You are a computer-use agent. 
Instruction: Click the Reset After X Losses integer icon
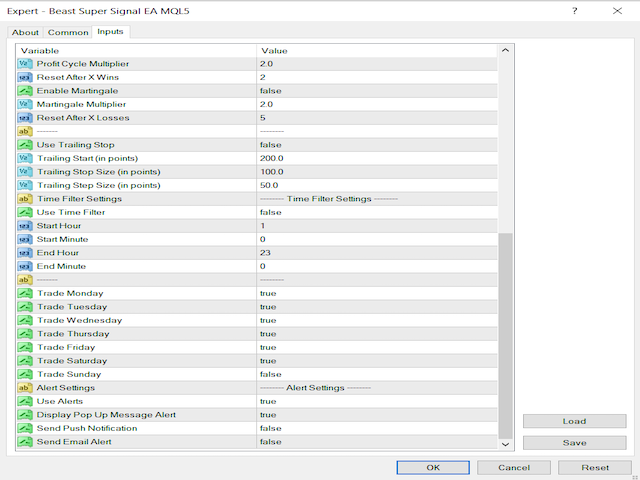[25, 118]
